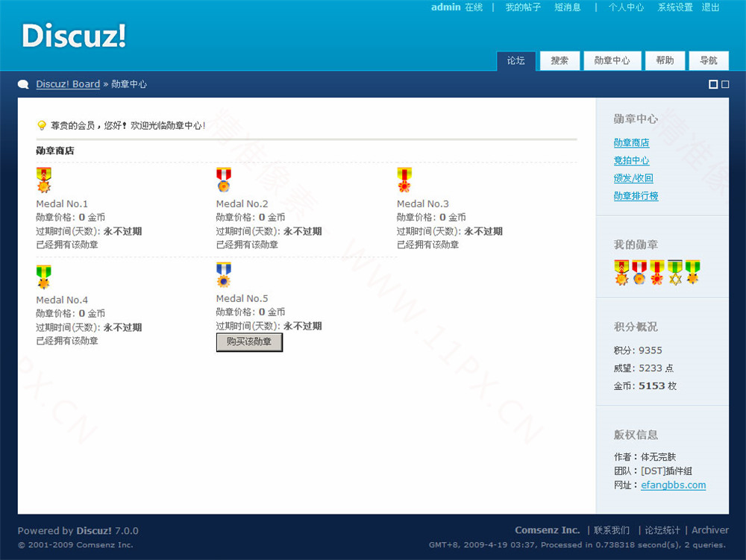Open the 勋章商店 sidebar link
This screenshot has height=560, width=746.
(x=631, y=142)
